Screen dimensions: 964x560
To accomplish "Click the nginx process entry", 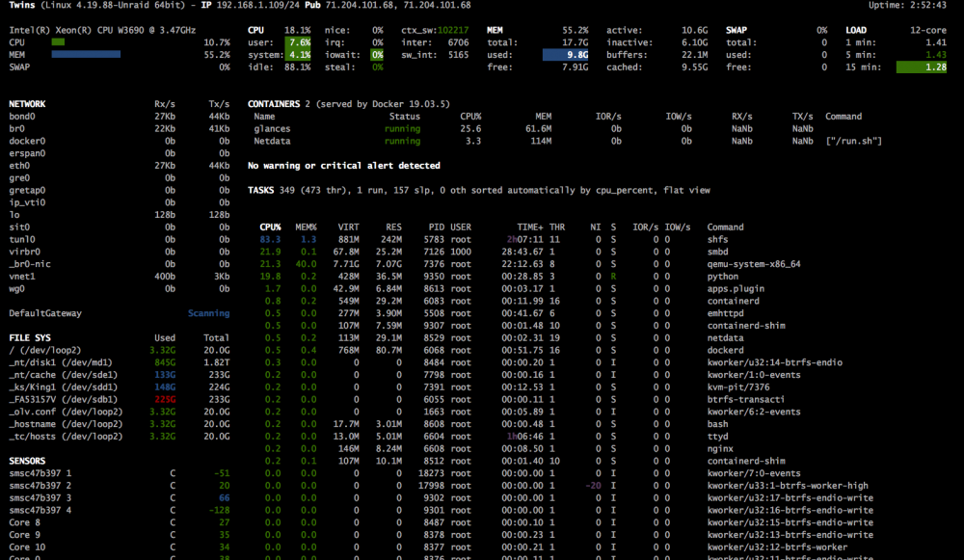I will tap(720, 448).
